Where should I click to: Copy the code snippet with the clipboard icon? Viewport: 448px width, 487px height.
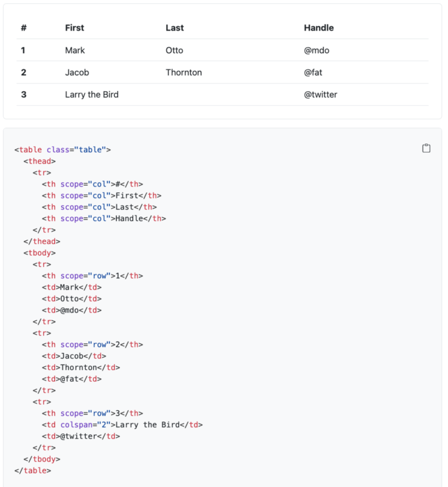[426, 148]
